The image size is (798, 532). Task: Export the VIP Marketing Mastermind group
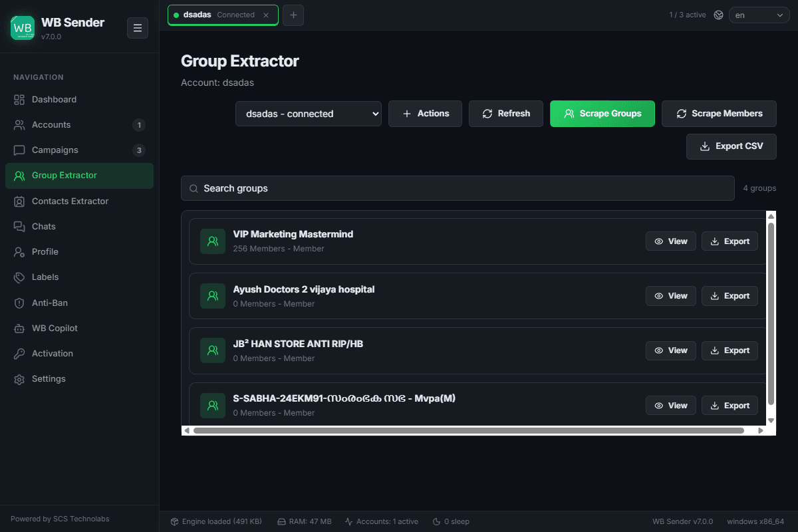click(x=730, y=241)
